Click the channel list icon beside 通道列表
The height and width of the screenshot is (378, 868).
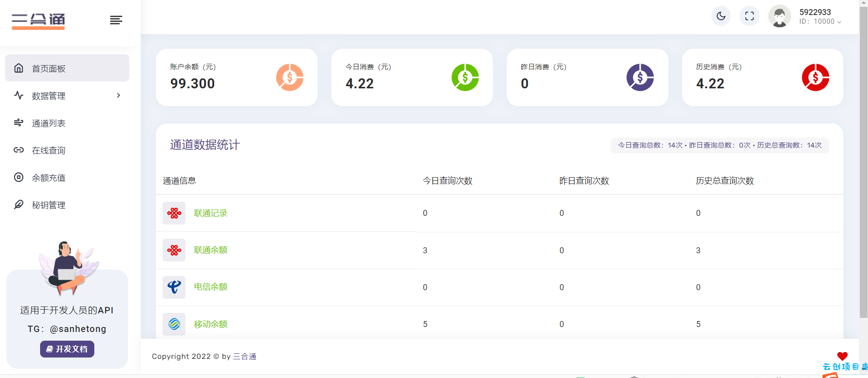pyautogui.click(x=19, y=123)
